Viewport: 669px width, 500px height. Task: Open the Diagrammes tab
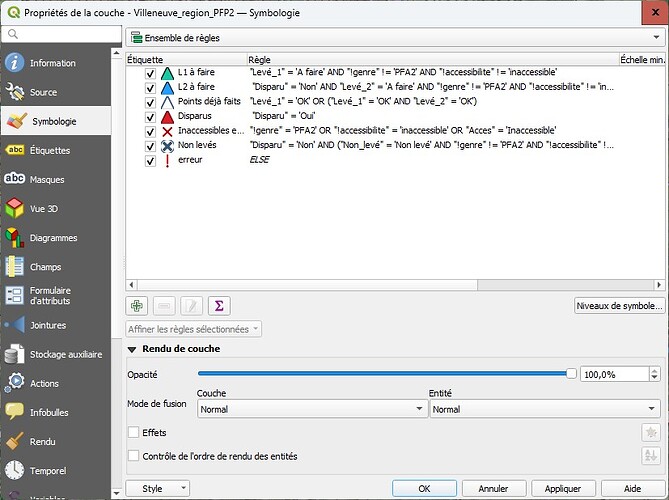coord(56,238)
